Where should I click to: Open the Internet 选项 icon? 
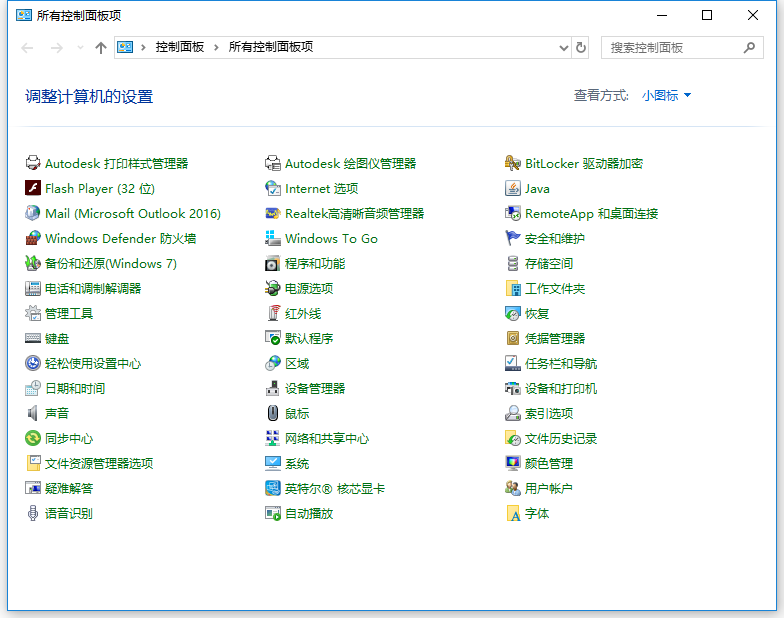click(273, 188)
